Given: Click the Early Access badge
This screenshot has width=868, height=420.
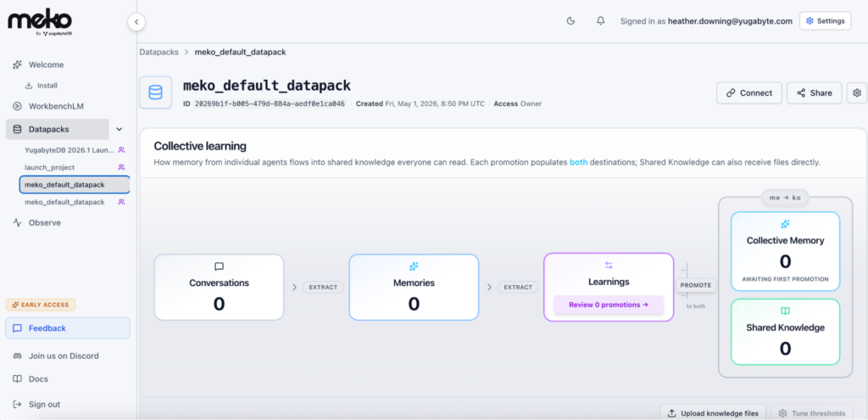Looking at the screenshot, I should 41,305.
